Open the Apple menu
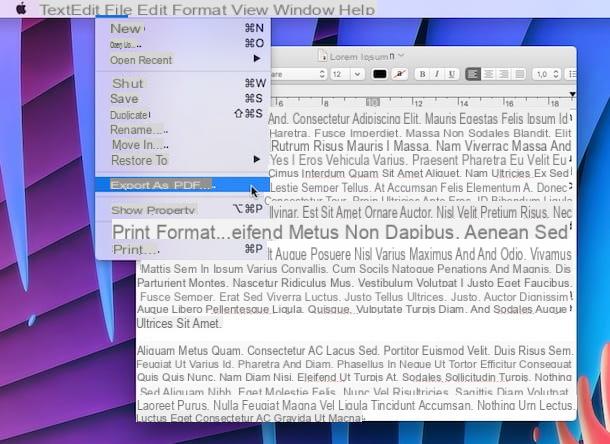The width and height of the screenshot is (610, 444). (x=21, y=8)
